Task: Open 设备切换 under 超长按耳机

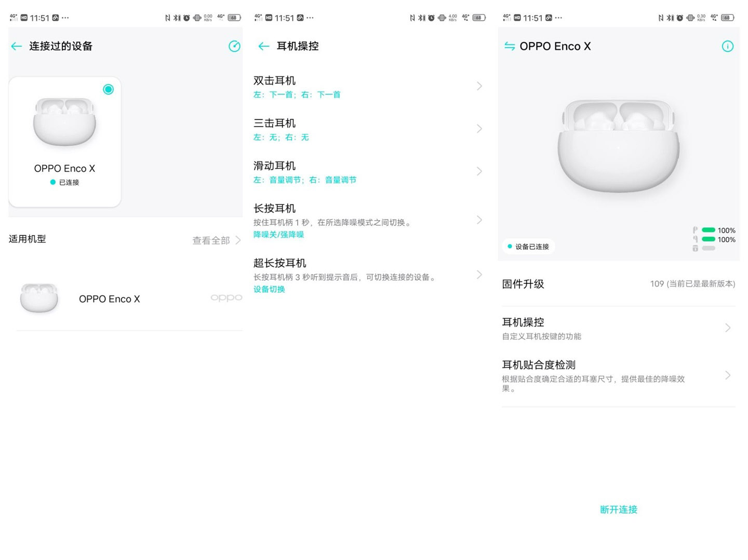Action: point(269,289)
